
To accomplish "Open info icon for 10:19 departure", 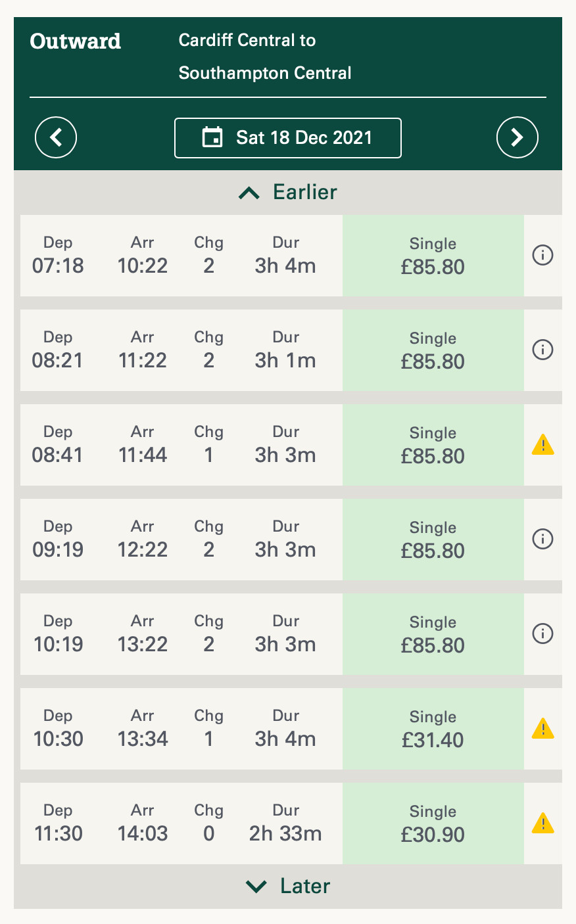I will coord(542,634).
